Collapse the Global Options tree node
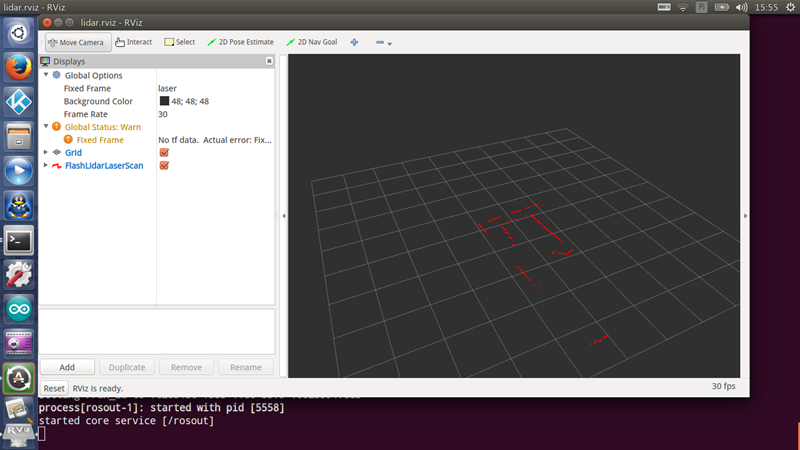This screenshot has width=800, height=450. coord(46,75)
